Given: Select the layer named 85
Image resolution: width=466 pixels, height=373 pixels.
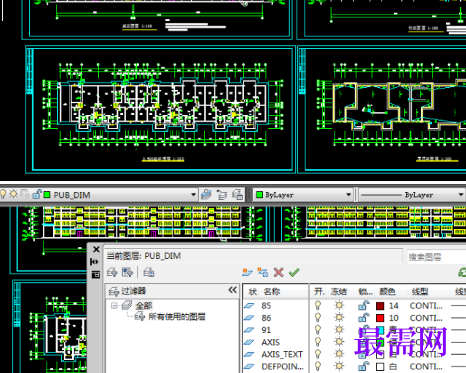Looking at the screenshot, I should pos(266,306).
